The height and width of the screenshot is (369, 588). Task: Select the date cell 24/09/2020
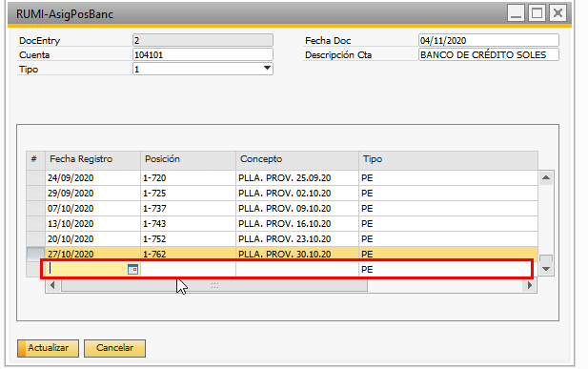point(92,178)
